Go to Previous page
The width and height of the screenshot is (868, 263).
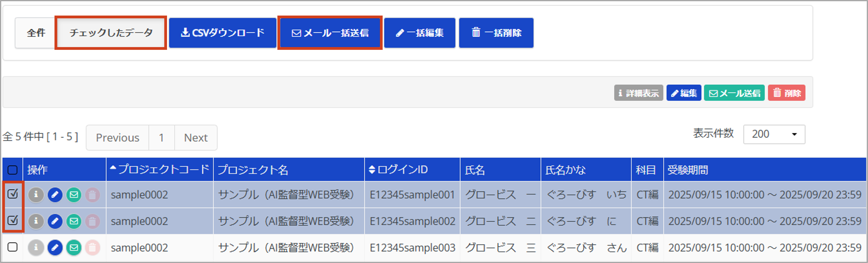(x=117, y=138)
